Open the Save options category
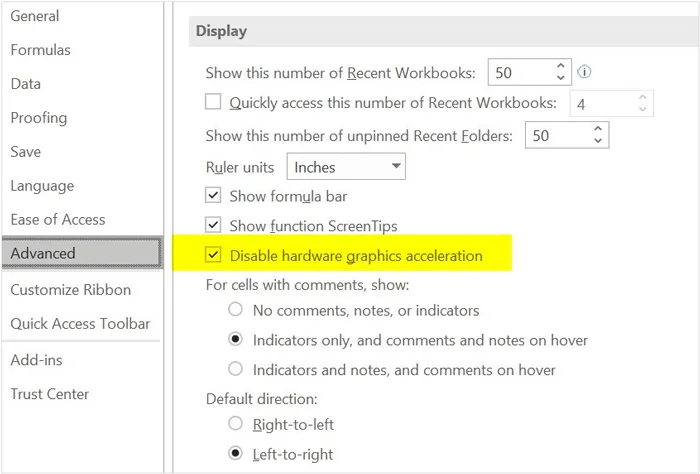The image size is (700, 474). point(26,152)
